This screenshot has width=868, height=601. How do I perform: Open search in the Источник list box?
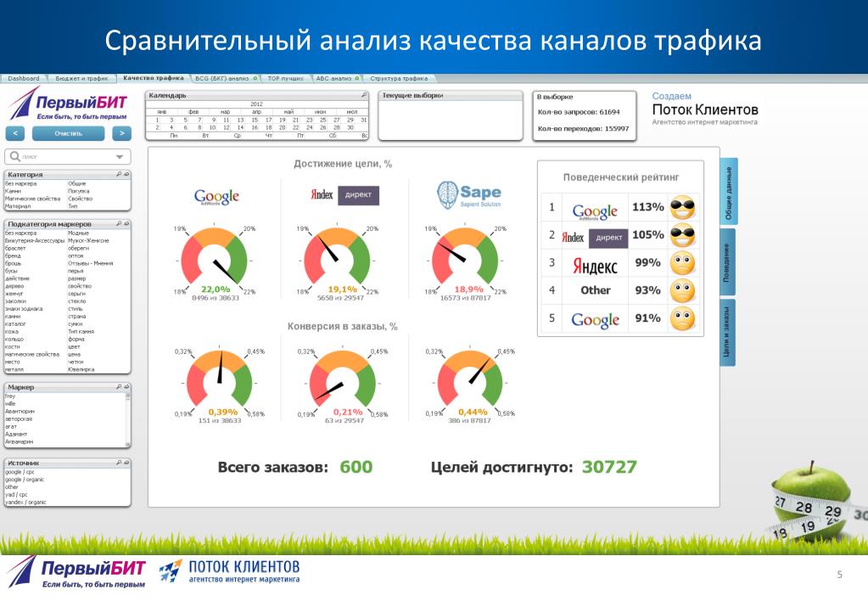(x=119, y=462)
